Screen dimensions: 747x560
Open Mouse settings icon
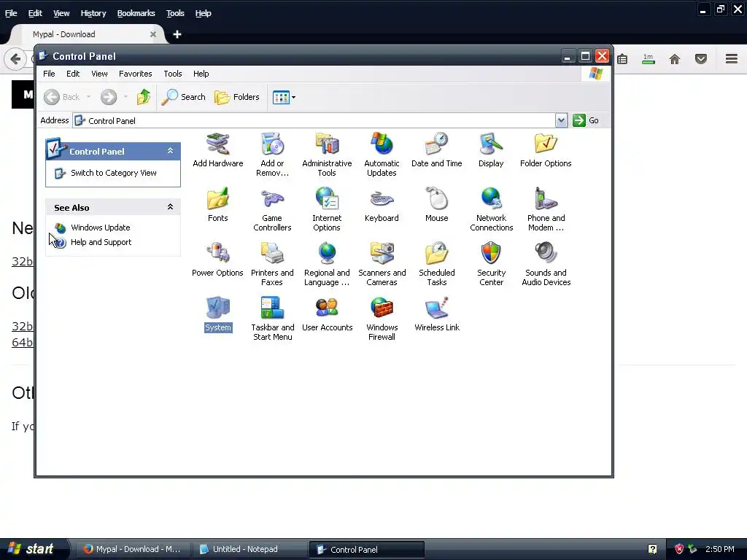pyautogui.click(x=436, y=205)
